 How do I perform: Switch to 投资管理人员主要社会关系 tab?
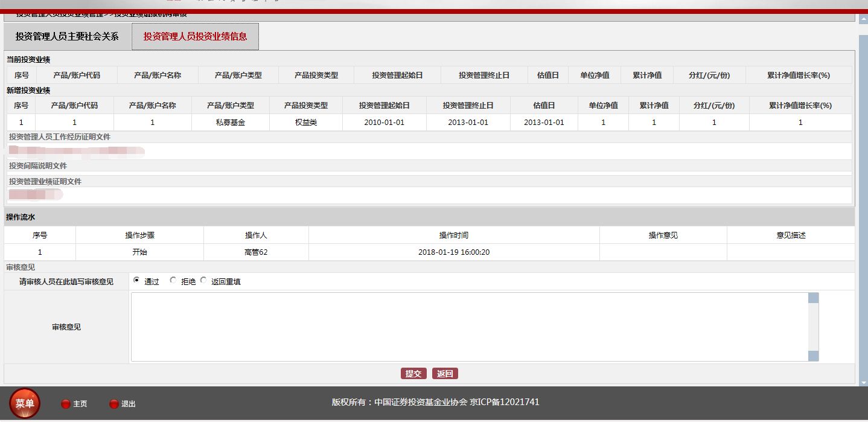point(67,36)
